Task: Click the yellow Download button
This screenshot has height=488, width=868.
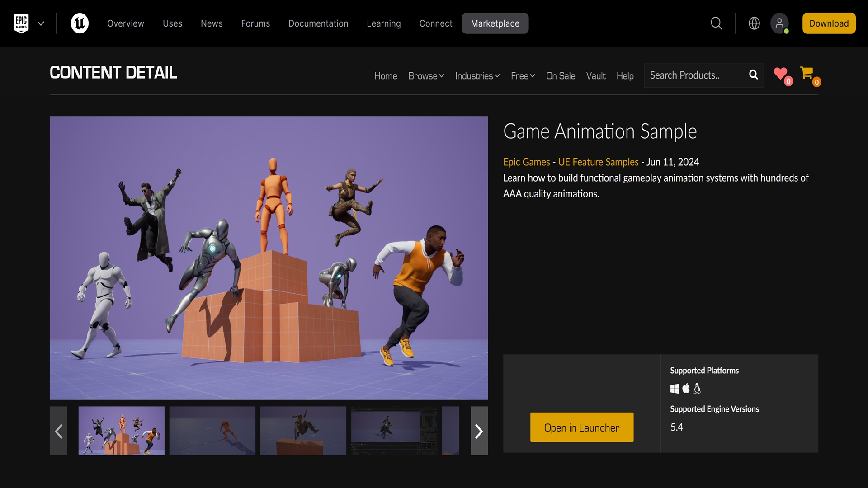Action: (829, 23)
